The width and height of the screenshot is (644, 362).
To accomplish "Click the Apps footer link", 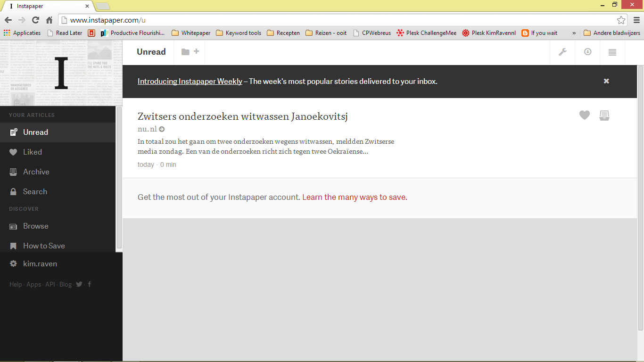I will point(33,284).
